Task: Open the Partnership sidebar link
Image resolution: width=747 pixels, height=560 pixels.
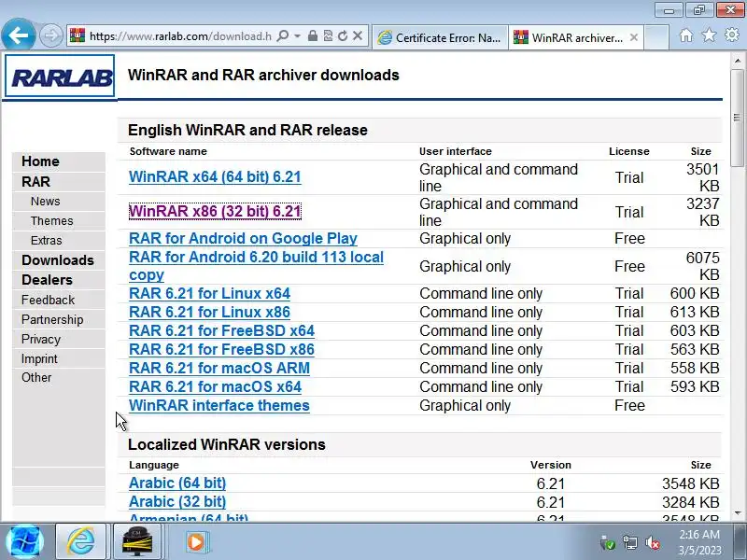Action: [x=52, y=319]
